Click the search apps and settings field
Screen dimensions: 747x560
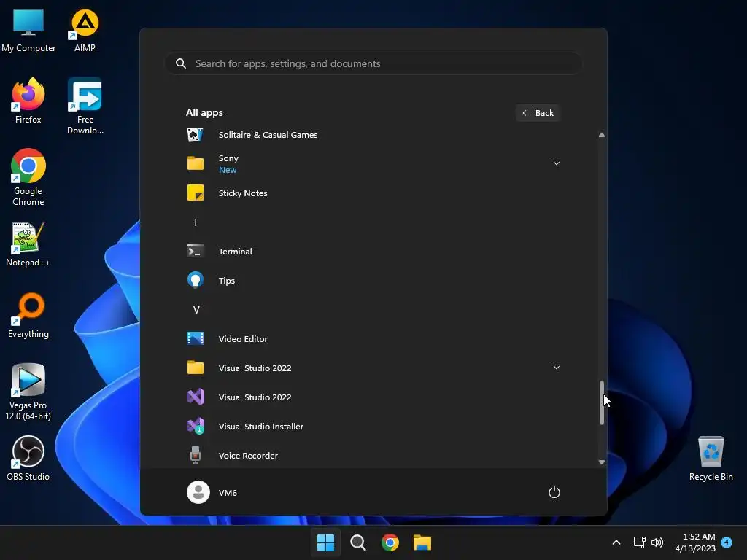click(x=373, y=63)
